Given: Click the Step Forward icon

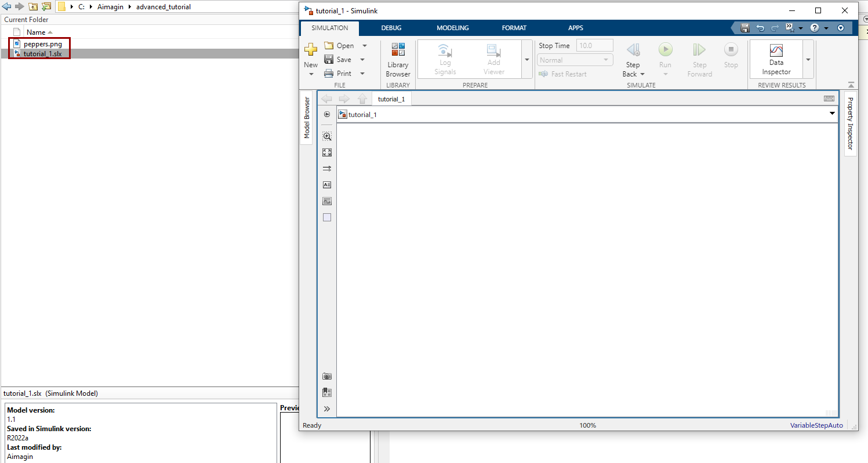Looking at the screenshot, I should pyautogui.click(x=700, y=50).
